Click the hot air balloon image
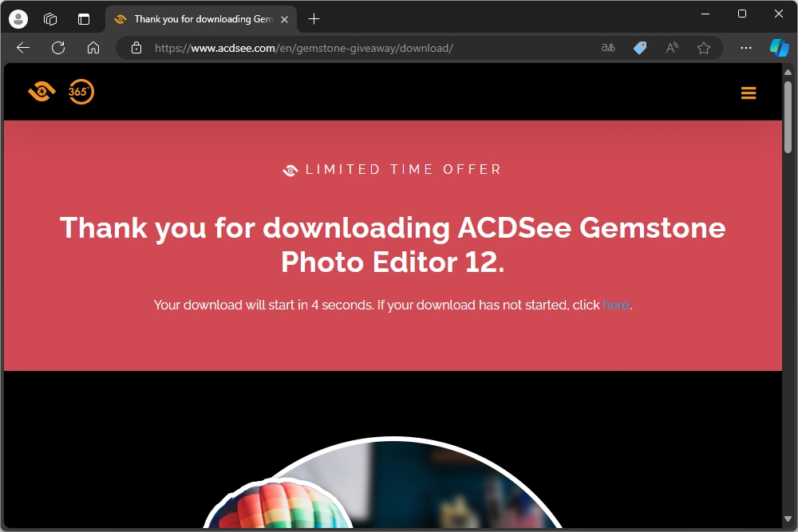The image size is (798, 532). (x=278, y=503)
